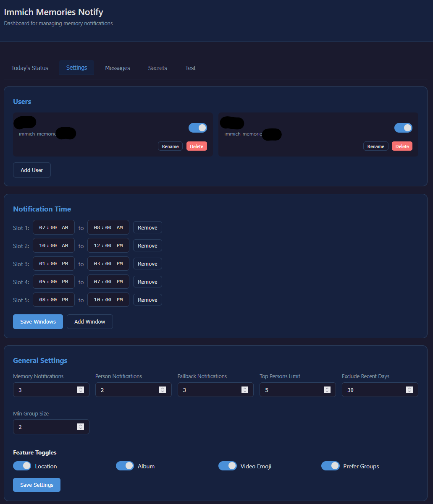The image size is (433, 504).
Task: Edit Slot 3 end time 03:00 PM
Action: (108, 264)
